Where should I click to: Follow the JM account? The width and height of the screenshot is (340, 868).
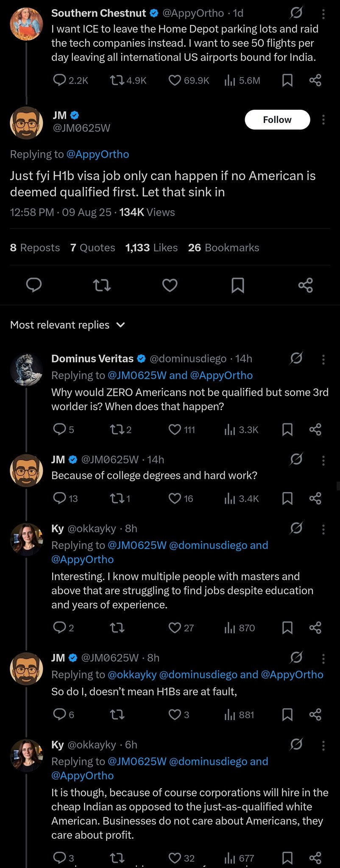pos(277,120)
